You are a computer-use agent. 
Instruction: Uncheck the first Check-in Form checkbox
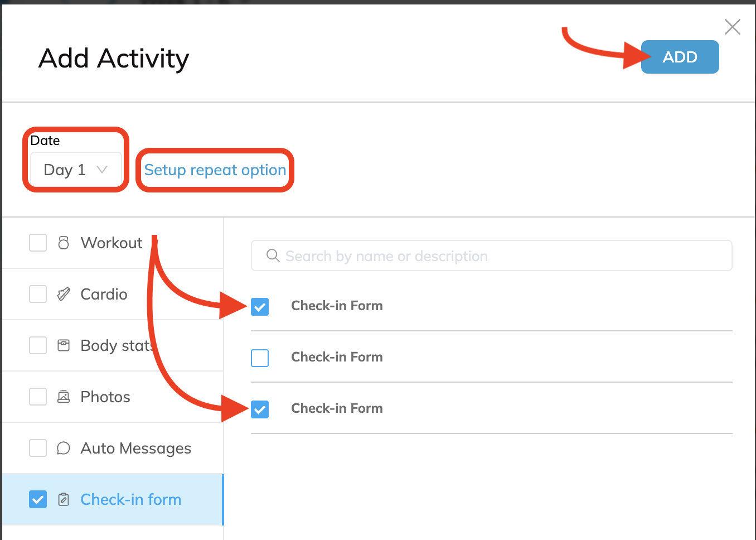click(260, 306)
